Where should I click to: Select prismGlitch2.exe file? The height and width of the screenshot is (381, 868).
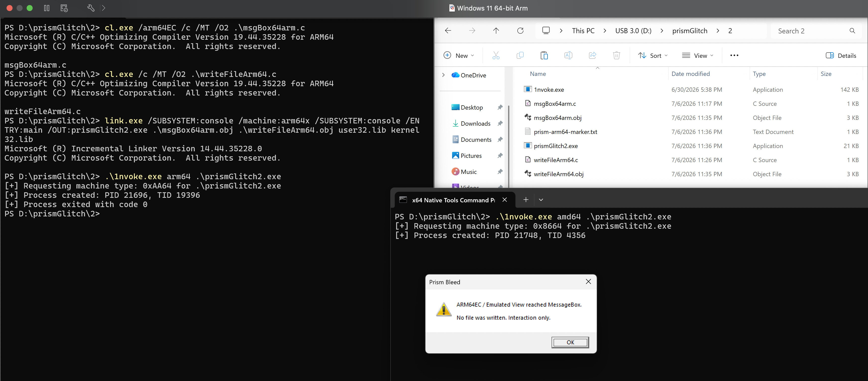pos(691,146)
